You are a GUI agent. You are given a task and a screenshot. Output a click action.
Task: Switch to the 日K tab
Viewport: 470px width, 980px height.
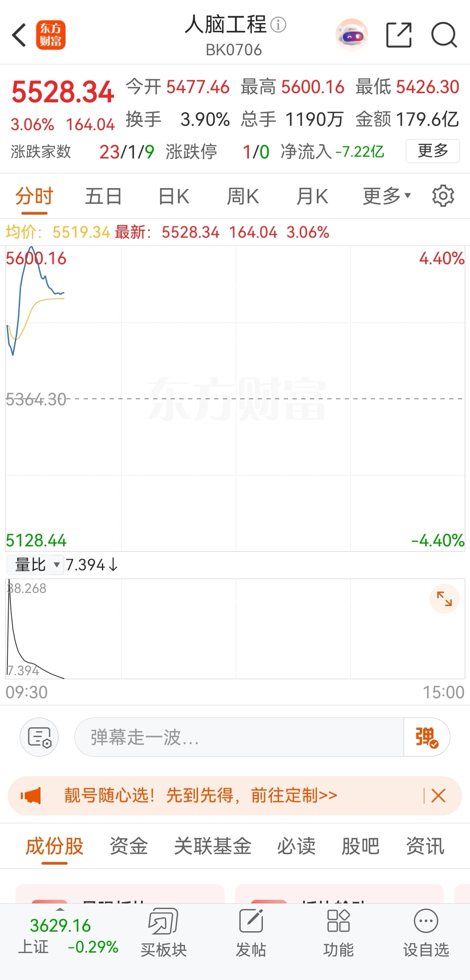point(174,196)
